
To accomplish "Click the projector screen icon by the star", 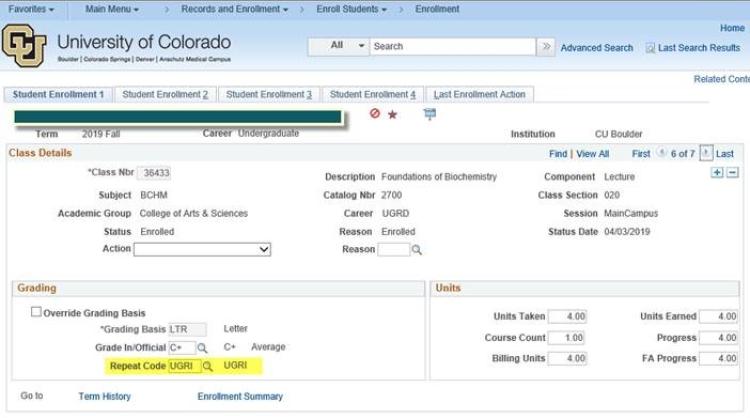I will tap(430, 114).
